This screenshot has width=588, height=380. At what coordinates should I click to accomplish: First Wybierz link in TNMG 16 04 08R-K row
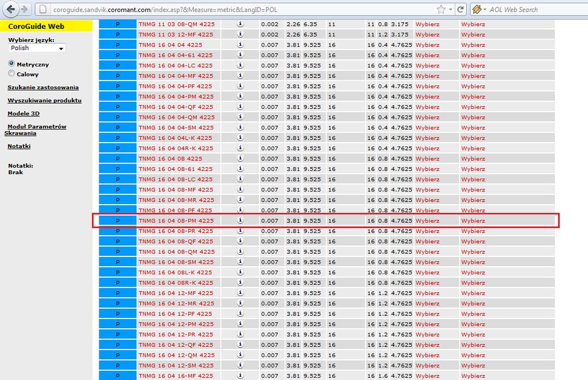(x=427, y=283)
